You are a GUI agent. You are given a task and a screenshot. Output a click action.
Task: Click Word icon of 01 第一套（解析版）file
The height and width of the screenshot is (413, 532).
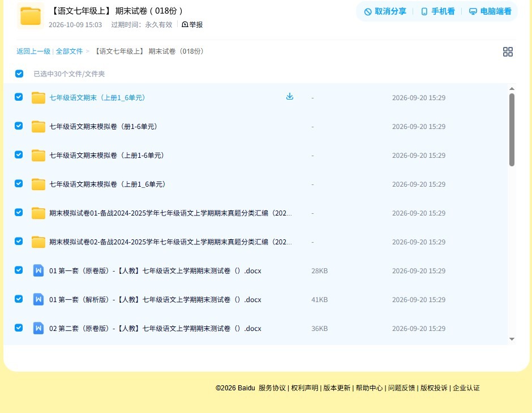pyautogui.click(x=38, y=299)
